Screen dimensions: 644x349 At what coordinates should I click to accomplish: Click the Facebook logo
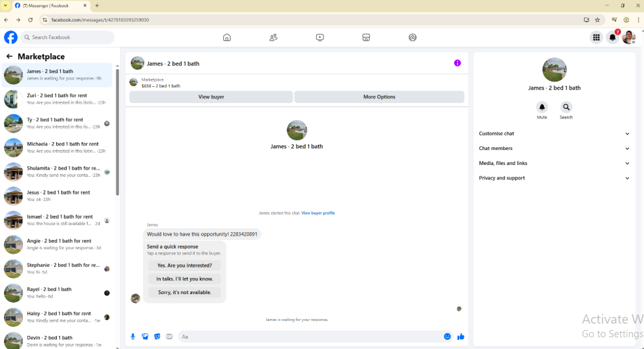(x=10, y=37)
